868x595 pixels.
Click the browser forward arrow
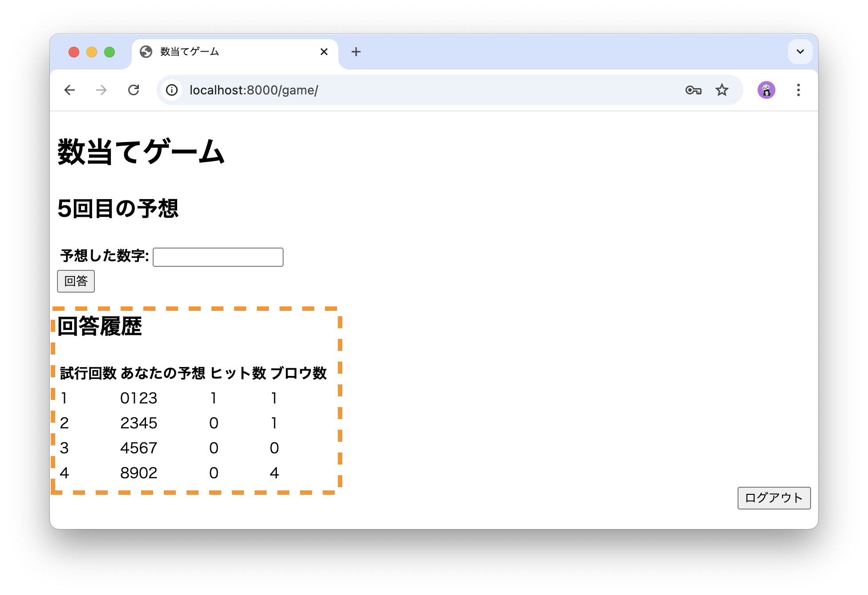coord(101,90)
